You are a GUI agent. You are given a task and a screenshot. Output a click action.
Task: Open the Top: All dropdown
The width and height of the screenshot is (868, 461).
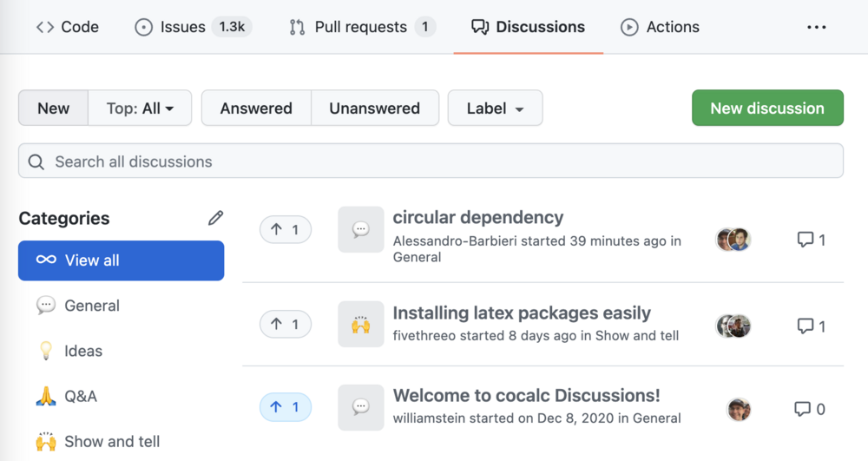[140, 109]
